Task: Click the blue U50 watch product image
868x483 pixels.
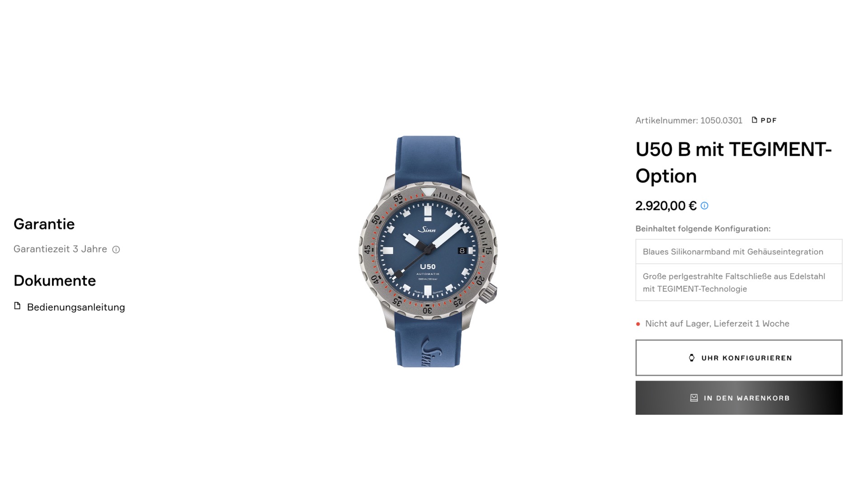Action: click(428, 251)
